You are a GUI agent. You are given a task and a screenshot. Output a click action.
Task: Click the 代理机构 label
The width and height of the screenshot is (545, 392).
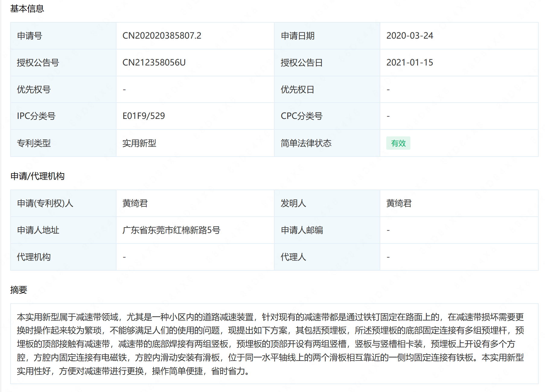[x=34, y=257]
